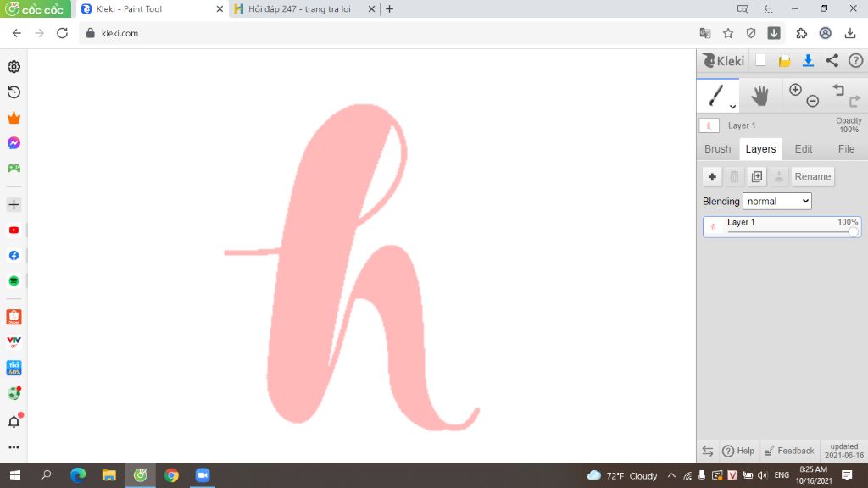
Task: Open Coc Coc sidebar settings gear
Action: 14,66
